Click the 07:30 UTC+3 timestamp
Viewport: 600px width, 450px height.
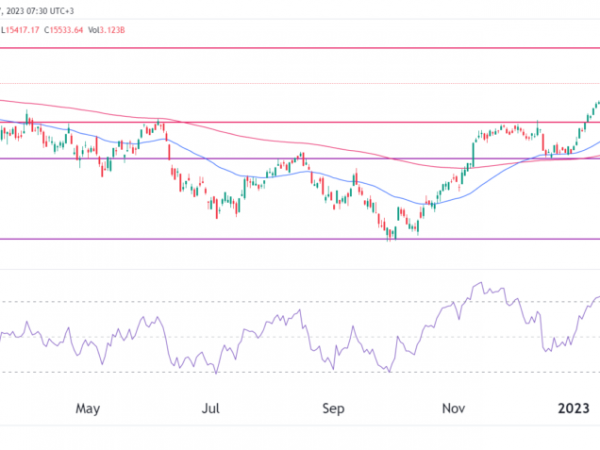click(50, 11)
